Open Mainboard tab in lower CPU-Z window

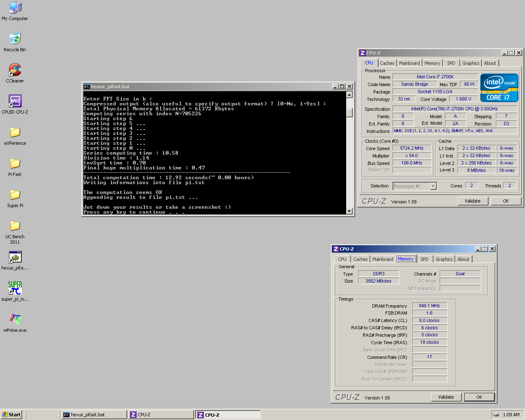[383, 259]
